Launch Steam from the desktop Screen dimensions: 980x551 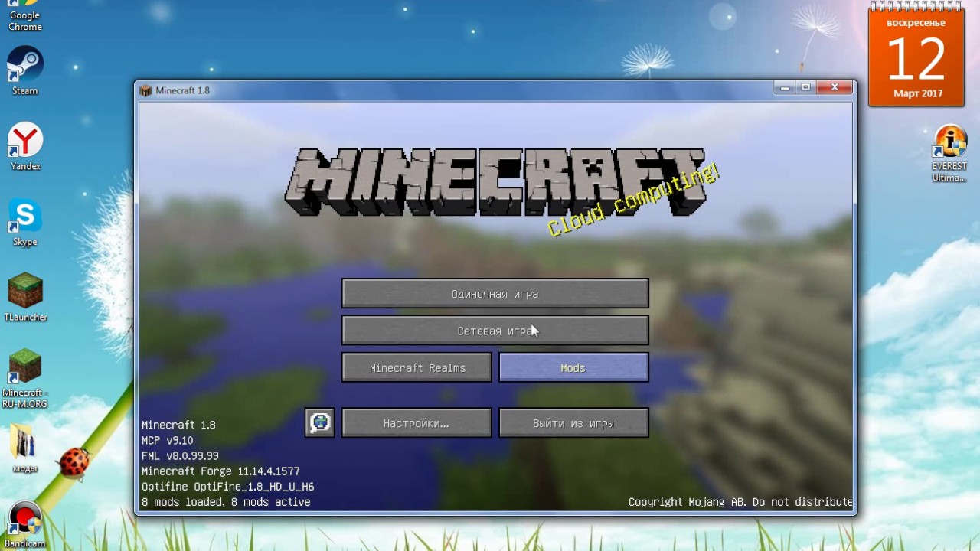point(24,70)
